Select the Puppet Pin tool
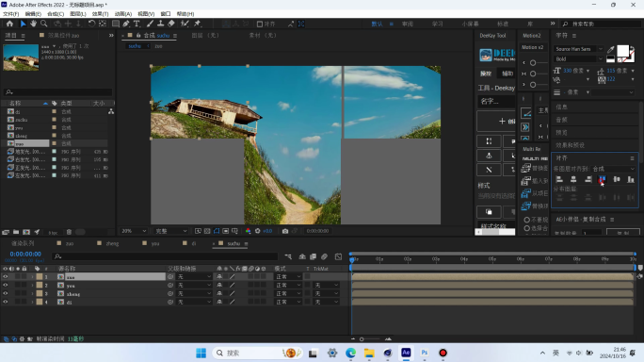The image size is (644, 362). click(x=197, y=24)
